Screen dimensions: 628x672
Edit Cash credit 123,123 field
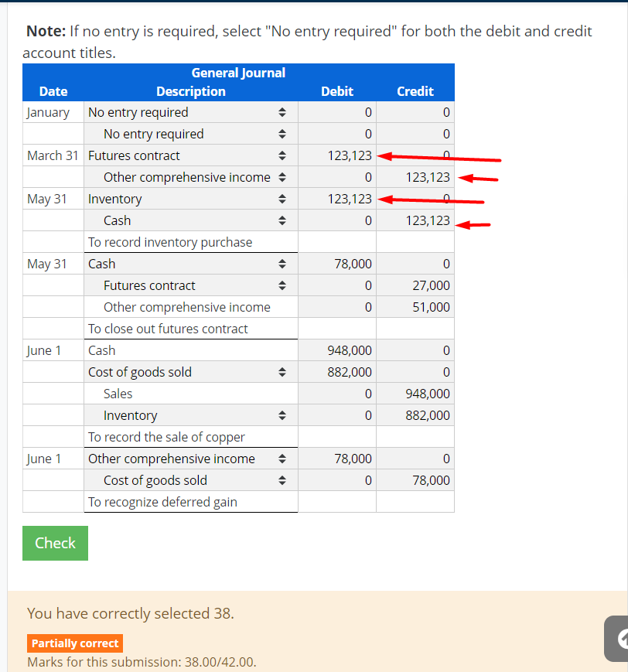415,220
